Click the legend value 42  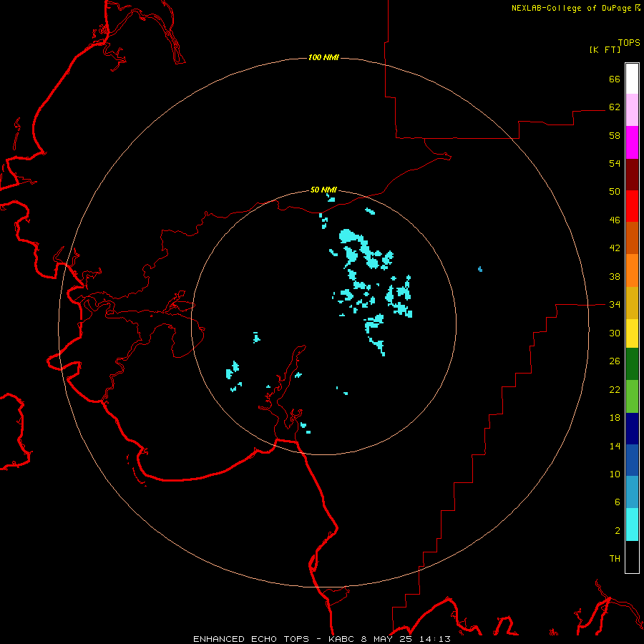[615, 248]
